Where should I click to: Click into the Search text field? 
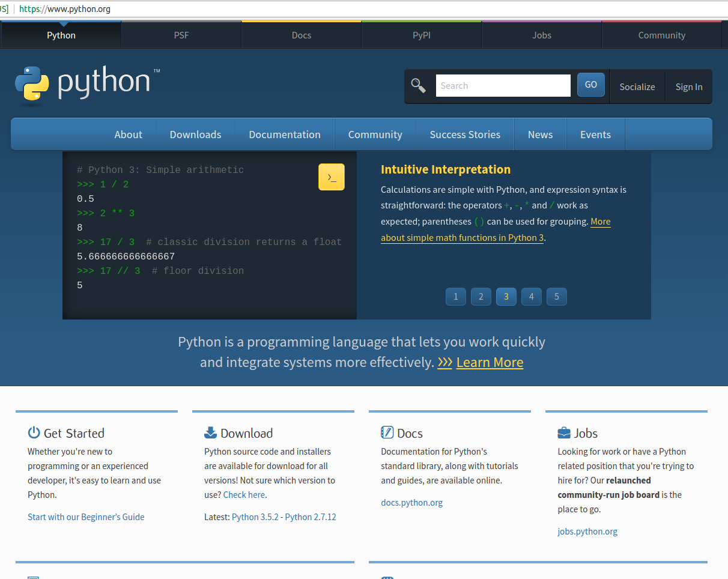[x=503, y=85]
